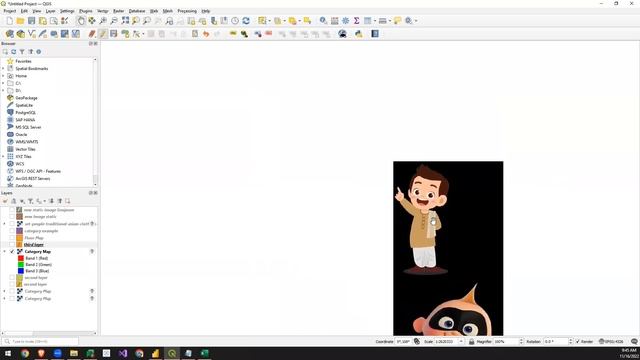Show Statistical Summary with the sigma icon
Image resolution: width=640 pixels, height=360 pixels.
pos(356,21)
